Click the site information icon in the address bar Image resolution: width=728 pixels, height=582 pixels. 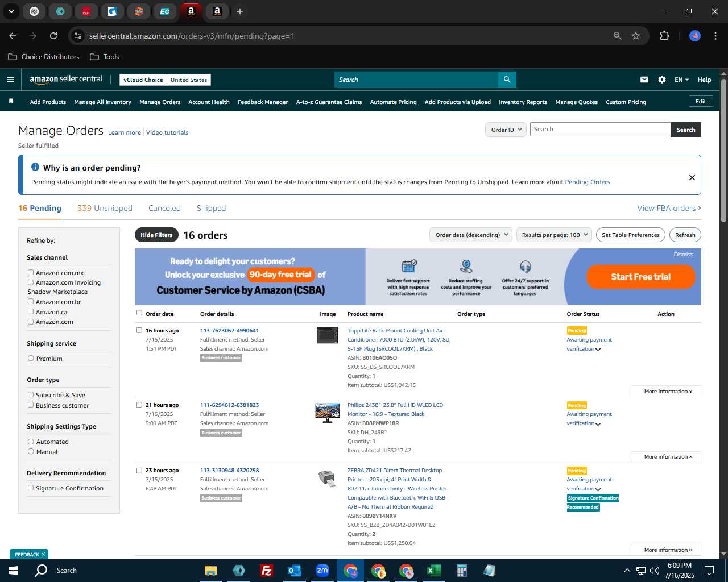(78, 36)
